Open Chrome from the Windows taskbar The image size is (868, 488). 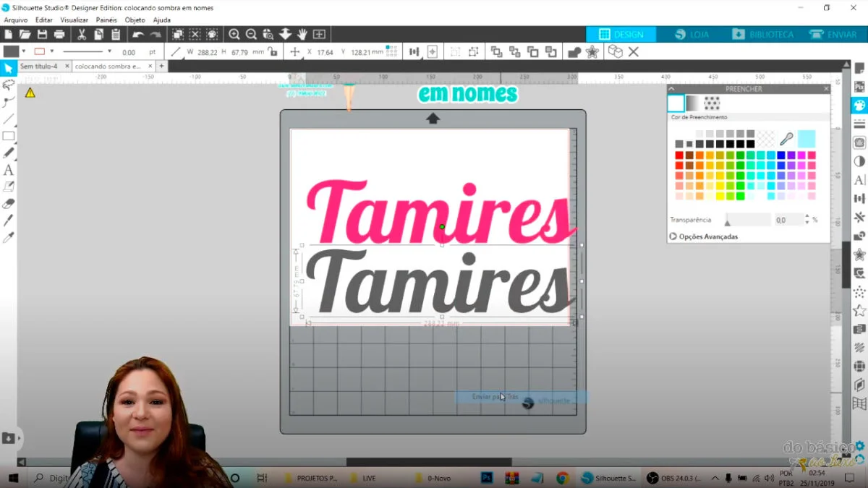coord(562,478)
